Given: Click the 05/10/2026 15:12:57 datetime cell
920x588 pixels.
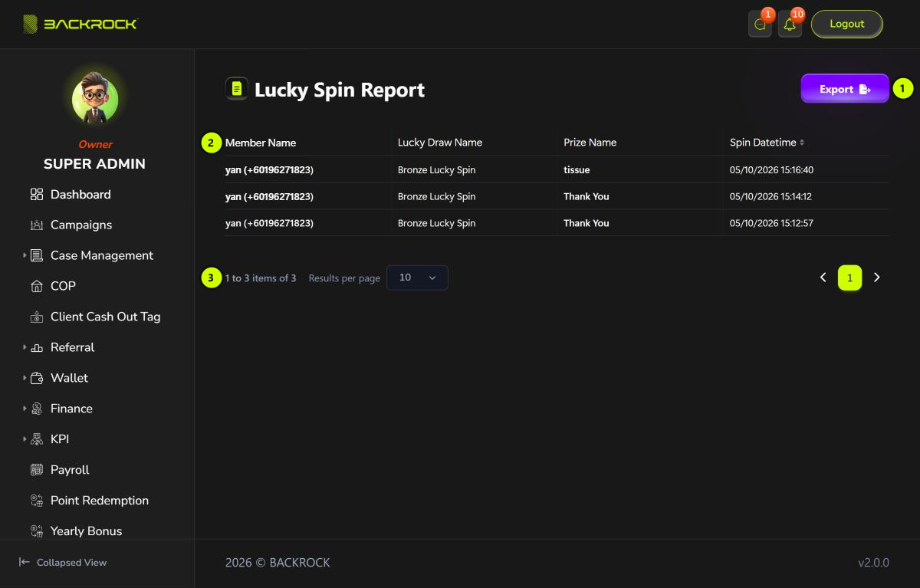Looking at the screenshot, I should coord(771,223).
